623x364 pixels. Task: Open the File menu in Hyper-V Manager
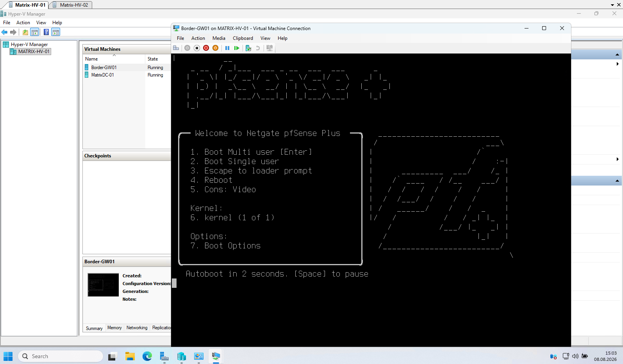pyautogui.click(x=7, y=23)
